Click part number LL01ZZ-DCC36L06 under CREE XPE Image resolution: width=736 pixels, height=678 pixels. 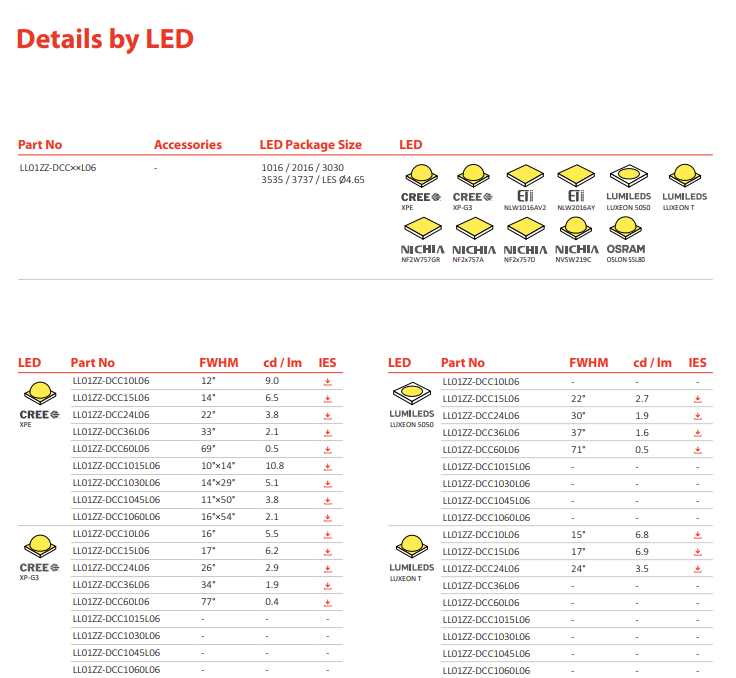pyautogui.click(x=111, y=432)
